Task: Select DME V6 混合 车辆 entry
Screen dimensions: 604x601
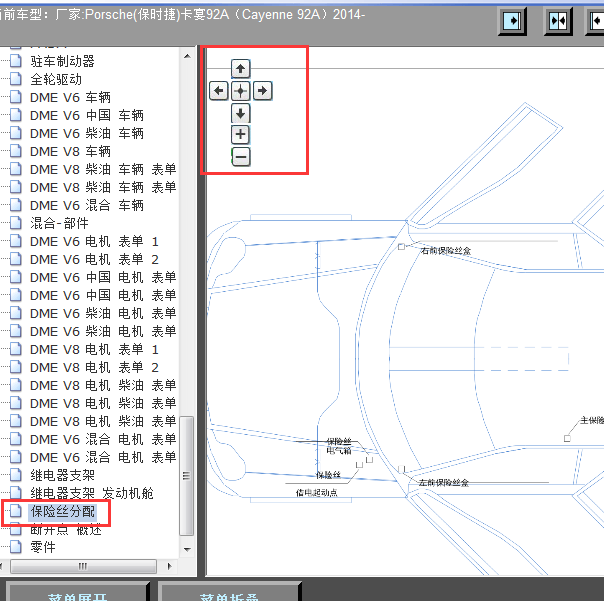Action: [x=87, y=205]
